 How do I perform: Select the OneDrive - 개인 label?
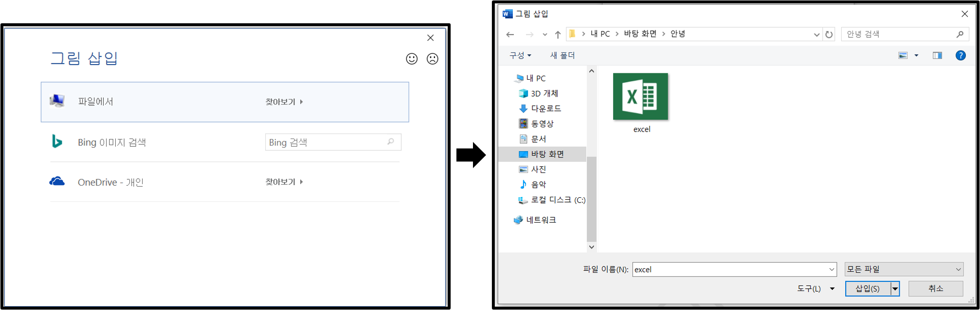click(110, 182)
